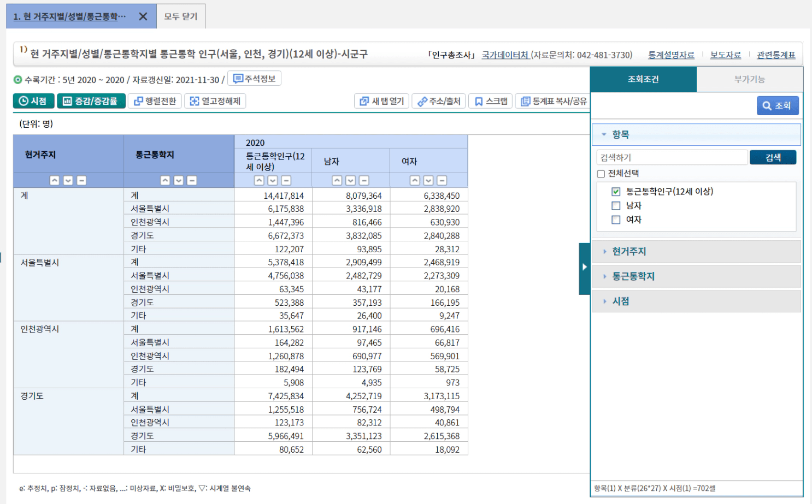The height and width of the screenshot is (504, 812).
Task: Click the minus icon under 현거주지 header
Action: [81, 180]
